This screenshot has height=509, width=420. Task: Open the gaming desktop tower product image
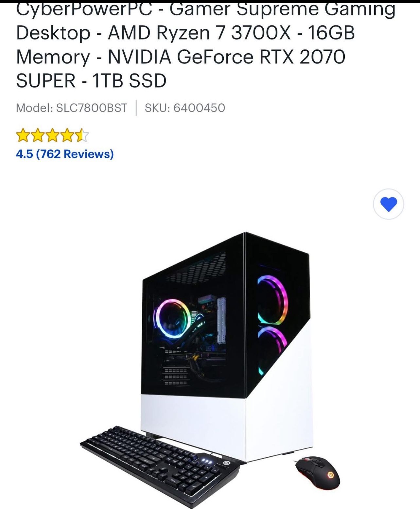point(226,347)
